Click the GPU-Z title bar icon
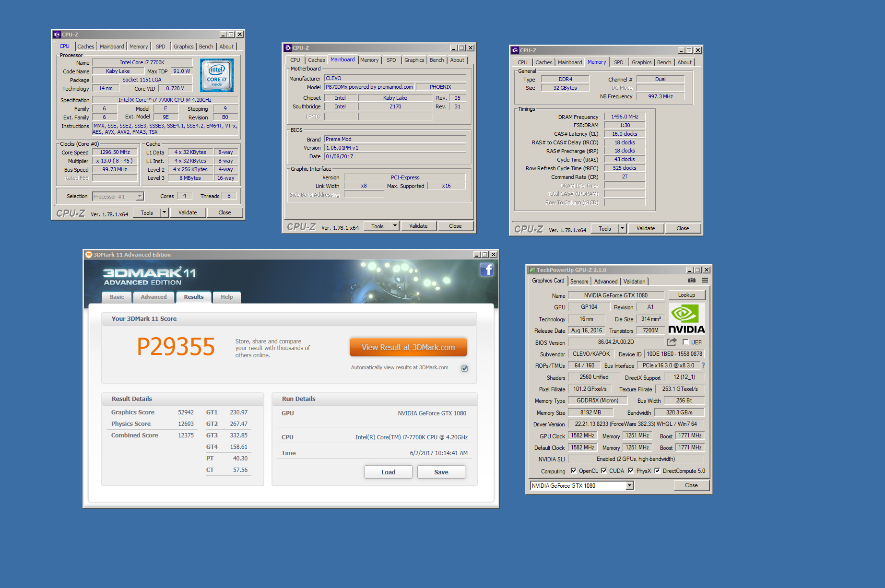Viewport: 885px width, 588px height. pyautogui.click(x=531, y=270)
